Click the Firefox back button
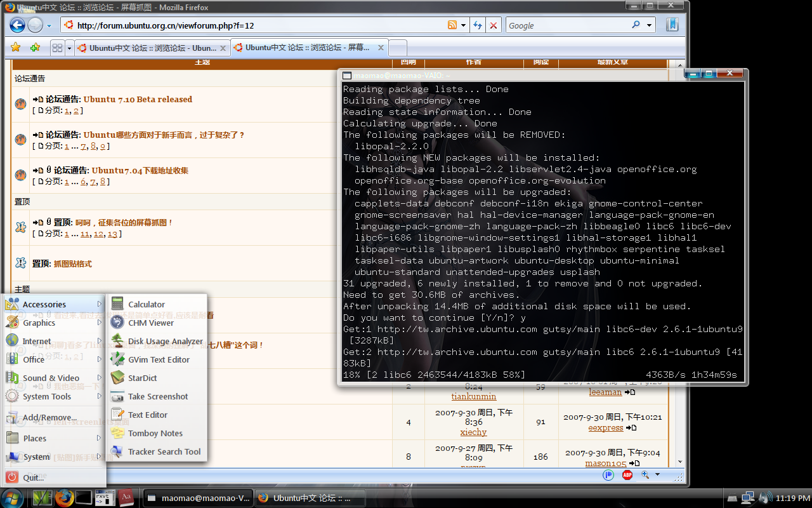This screenshot has width=812, height=508. [17, 25]
